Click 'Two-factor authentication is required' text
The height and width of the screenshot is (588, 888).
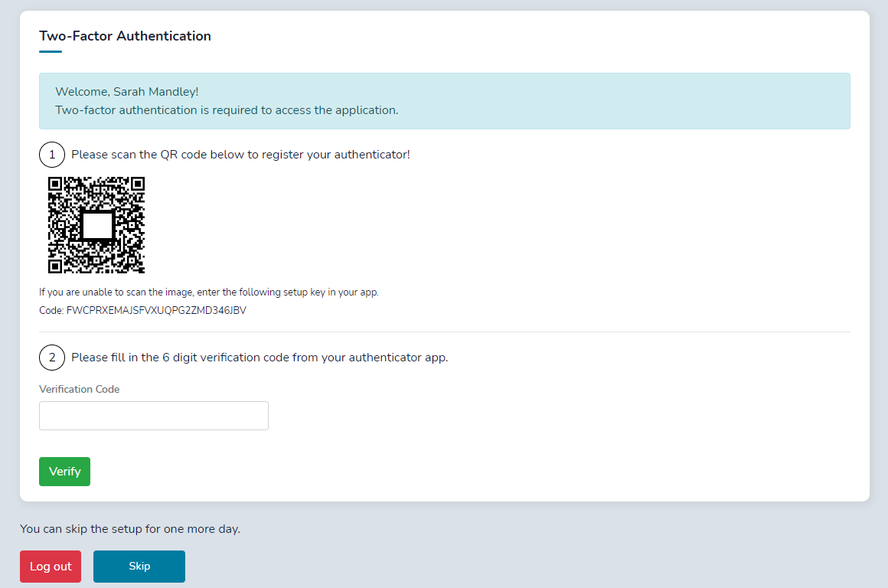227,110
